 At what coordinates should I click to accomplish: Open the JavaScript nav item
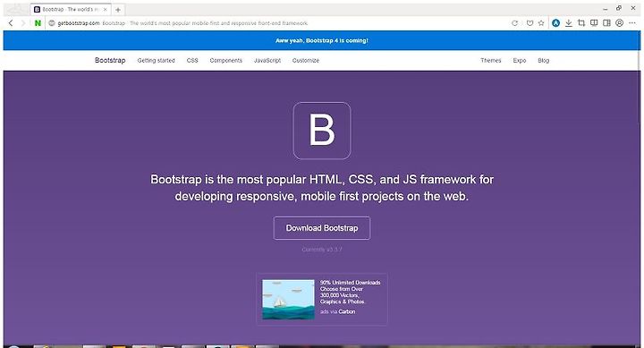coord(267,61)
